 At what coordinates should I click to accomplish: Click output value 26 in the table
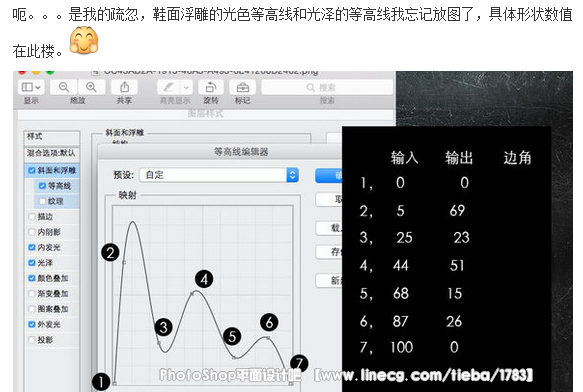pos(454,321)
